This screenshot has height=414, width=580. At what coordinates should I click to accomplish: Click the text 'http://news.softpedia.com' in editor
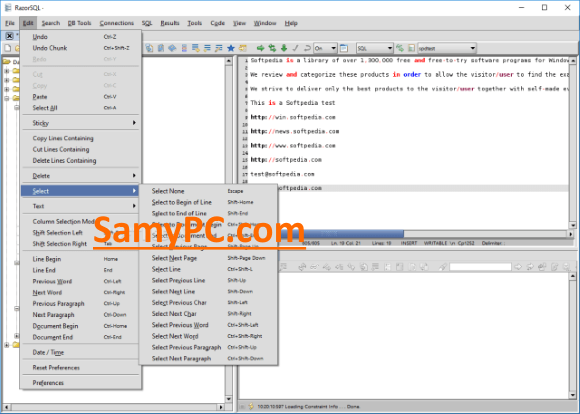tap(295, 131)
